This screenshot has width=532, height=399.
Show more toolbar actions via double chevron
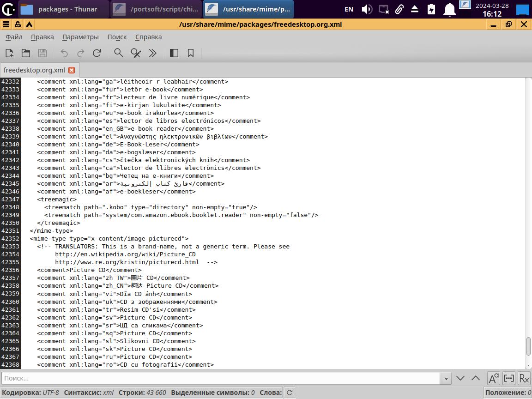click(x=152, y=53)
